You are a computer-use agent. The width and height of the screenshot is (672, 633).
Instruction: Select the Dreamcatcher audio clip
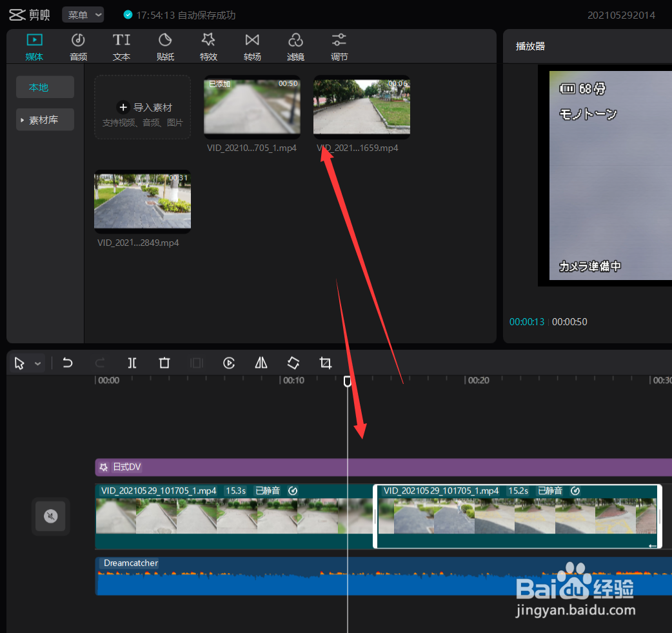click(383, 576)
